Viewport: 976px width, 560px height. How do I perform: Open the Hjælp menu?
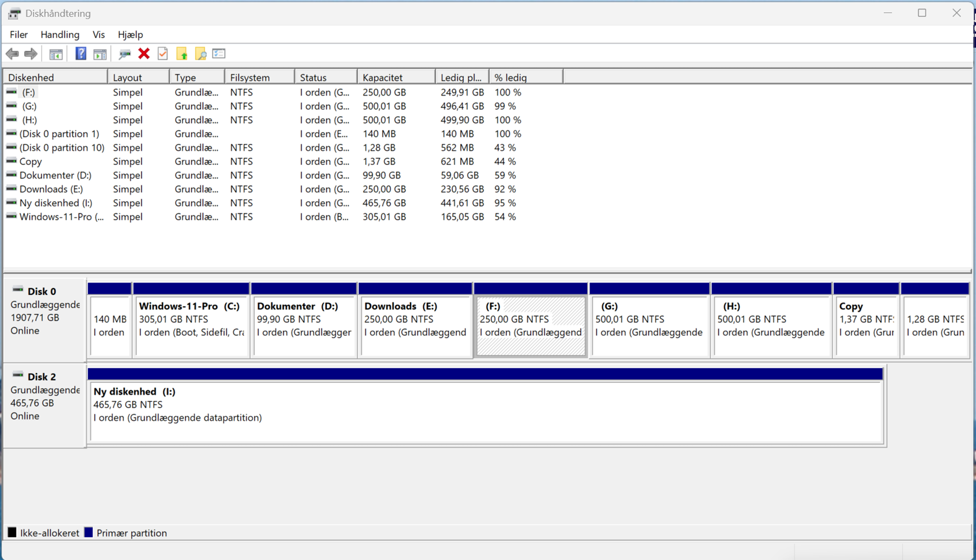[x=130, y=35]
